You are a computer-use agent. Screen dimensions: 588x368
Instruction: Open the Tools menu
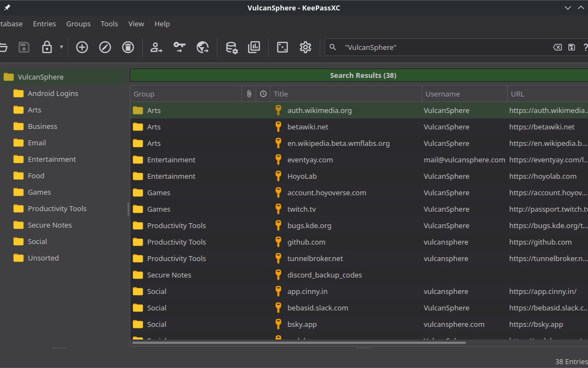click(x=109, y=24)
